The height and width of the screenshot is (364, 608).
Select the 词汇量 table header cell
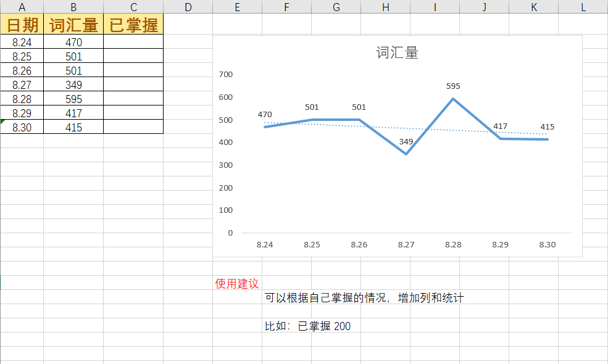[73, 25]
